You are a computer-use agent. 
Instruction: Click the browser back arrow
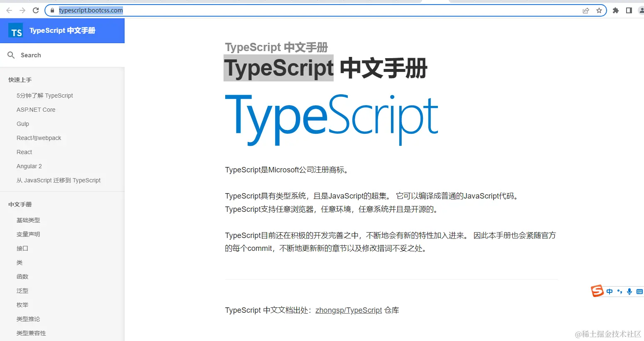[9, 10]
